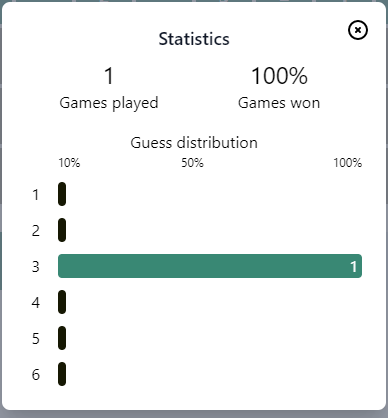Select the empty bar for guess 6
This screenshot has height=418, width=388.
pos(62,374)
